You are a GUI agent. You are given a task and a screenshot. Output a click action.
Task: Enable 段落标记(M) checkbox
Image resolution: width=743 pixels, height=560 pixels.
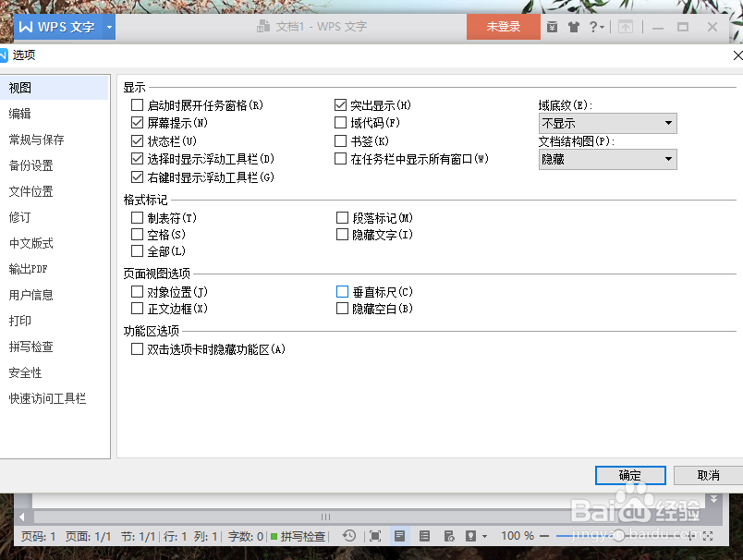click(342, 217)
